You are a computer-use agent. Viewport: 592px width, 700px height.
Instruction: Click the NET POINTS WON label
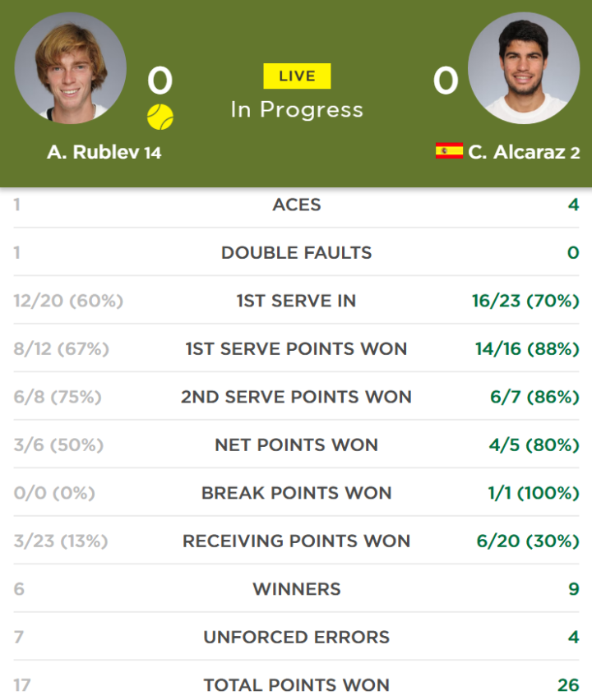coord(297,445)
